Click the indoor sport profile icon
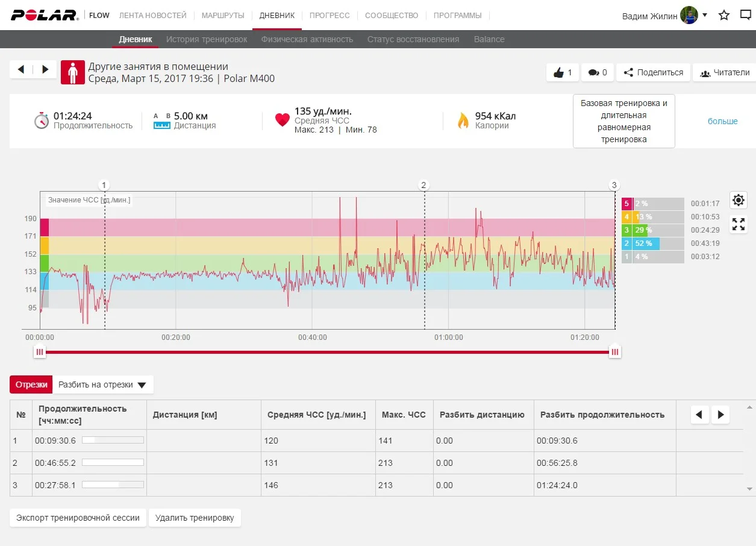The width and height of the screenshot is (756, 546). pos(73,72)
